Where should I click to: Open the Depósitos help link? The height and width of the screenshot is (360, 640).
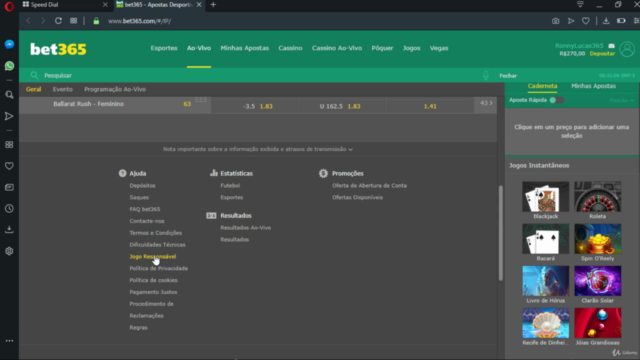(142, 185)
